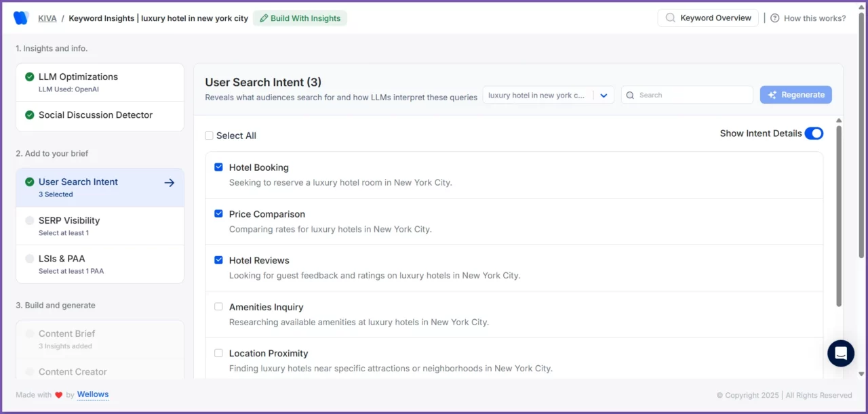Follow the KIVA breadcrumb link
Image resolution: width=868 pixels, height=414 pixels.
(47, 18)
